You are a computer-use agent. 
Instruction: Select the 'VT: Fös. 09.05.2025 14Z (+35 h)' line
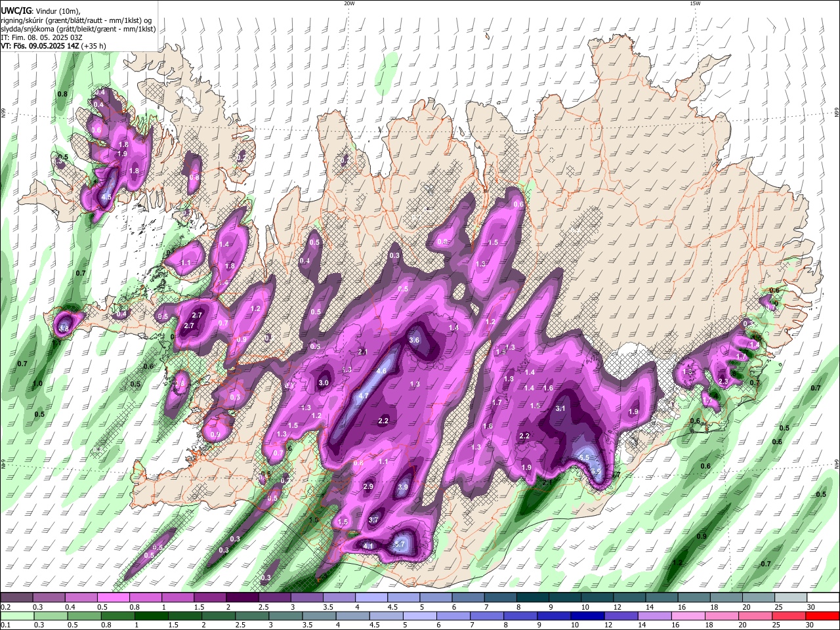pyautogui.click(x=53, y=46)
